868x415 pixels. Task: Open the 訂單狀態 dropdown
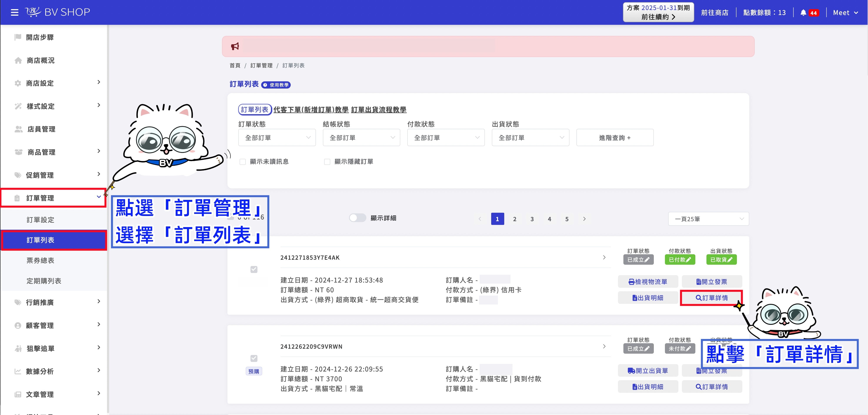point(277,137)
